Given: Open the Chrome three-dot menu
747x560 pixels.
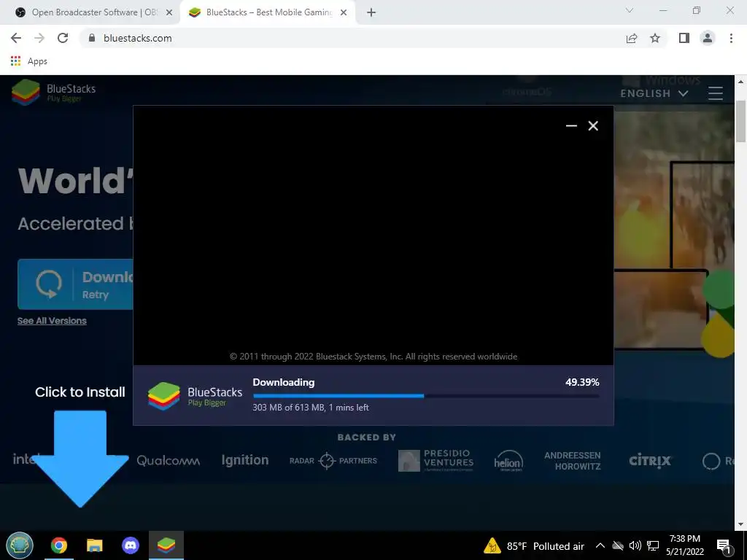Looking at the screenshot, I should coord(731,38).
